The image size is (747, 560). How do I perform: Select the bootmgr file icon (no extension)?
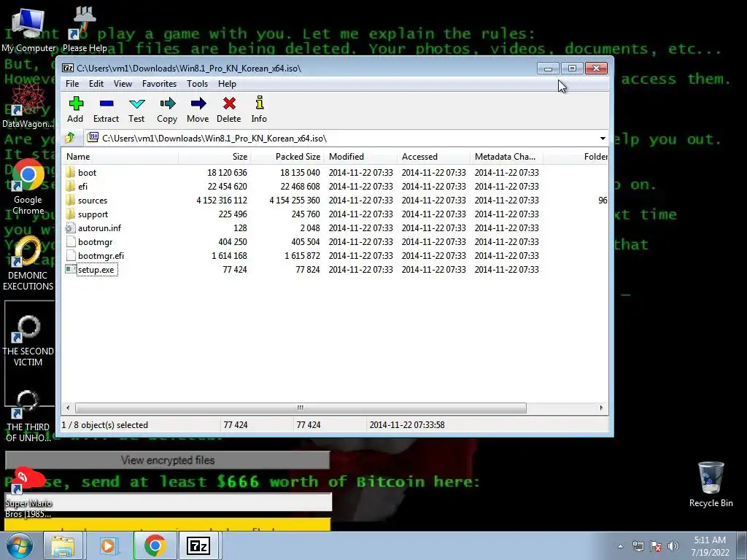71,242
